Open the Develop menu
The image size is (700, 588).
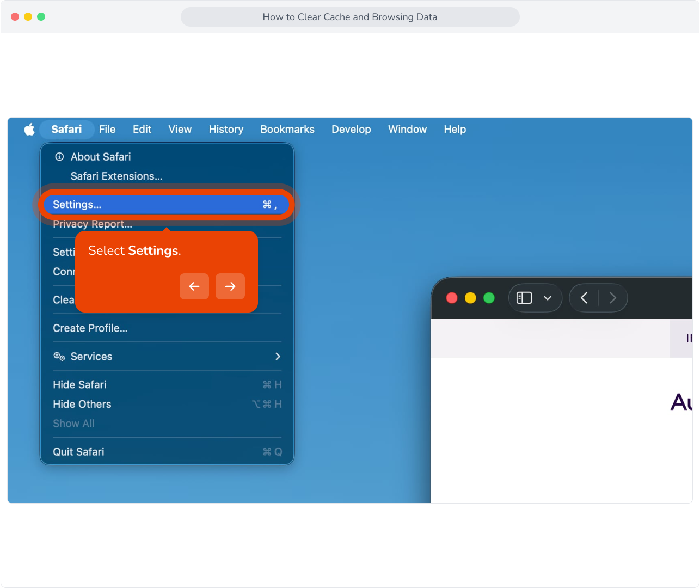(351, 129)
